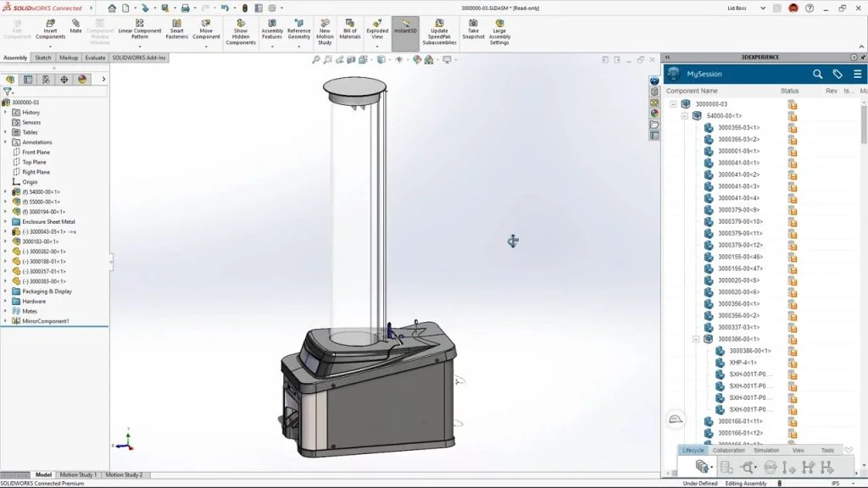Expand the Mates folder in tree

coord(6,311)
